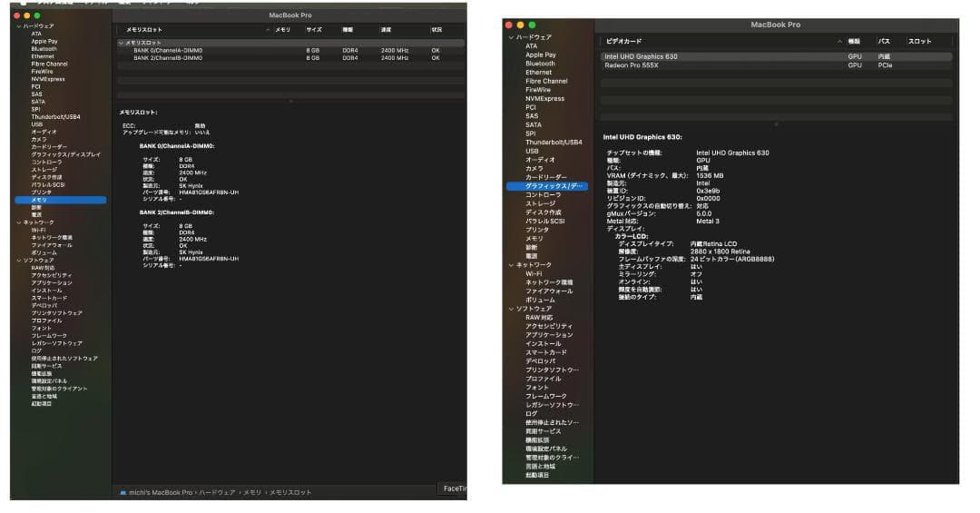
Task: Open プロファイル in right window sidebar
Action: [x=544, y=380]
